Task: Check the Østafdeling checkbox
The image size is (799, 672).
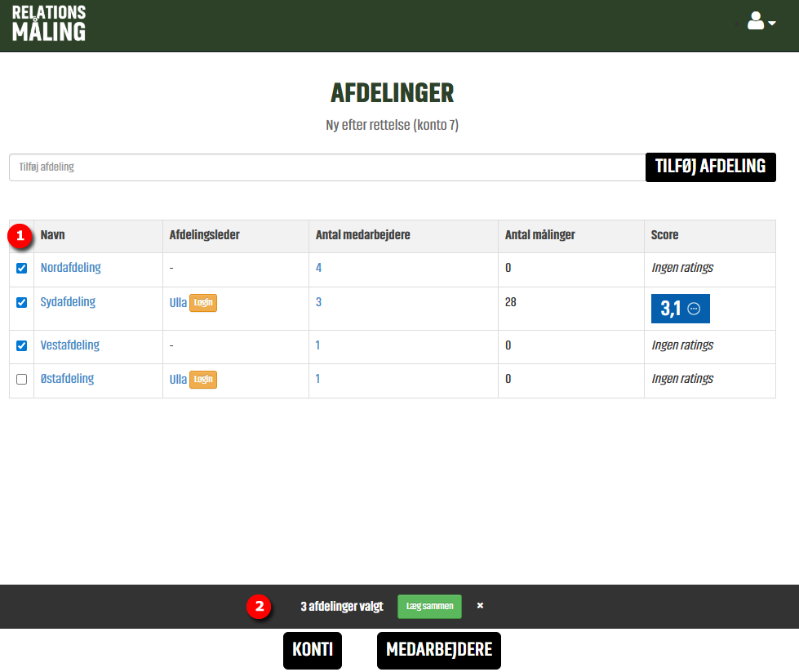Action: click(x=22, y=379)
